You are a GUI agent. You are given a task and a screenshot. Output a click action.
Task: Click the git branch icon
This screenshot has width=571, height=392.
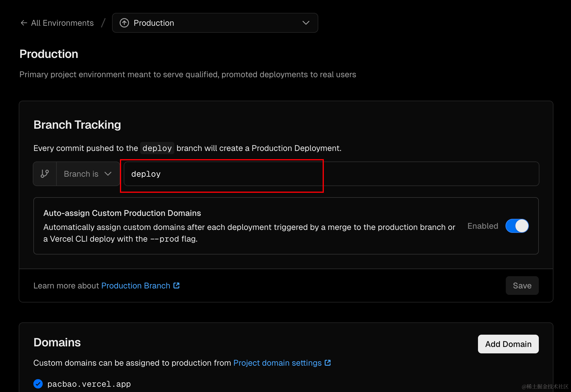pyautogui.click(x=45, y=174)
